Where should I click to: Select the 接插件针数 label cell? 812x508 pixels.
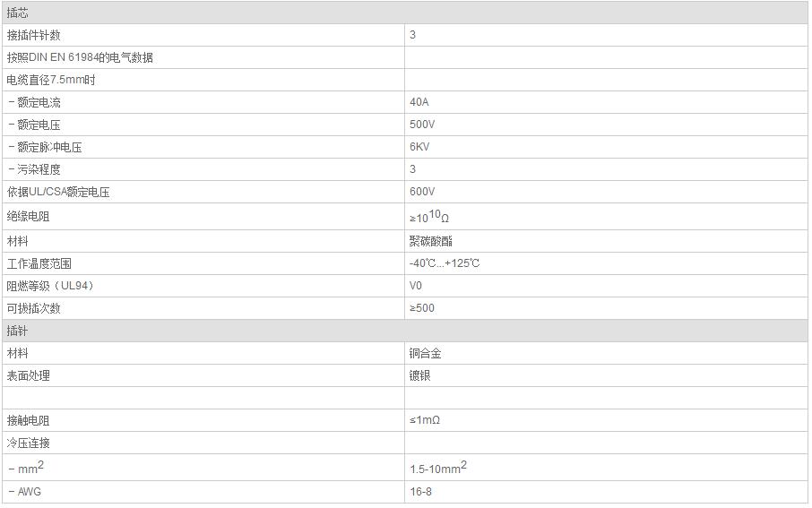click(x=203, y=35)
